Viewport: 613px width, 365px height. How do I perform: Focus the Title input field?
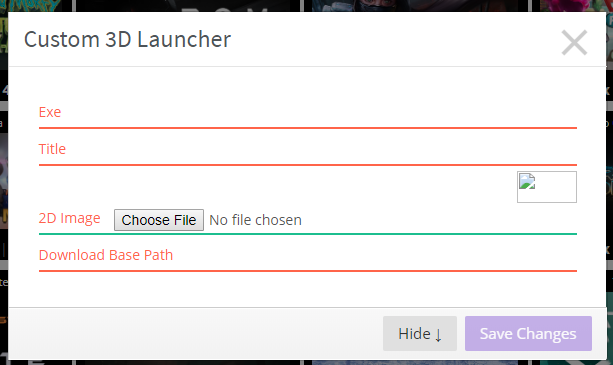pos(308,150)
